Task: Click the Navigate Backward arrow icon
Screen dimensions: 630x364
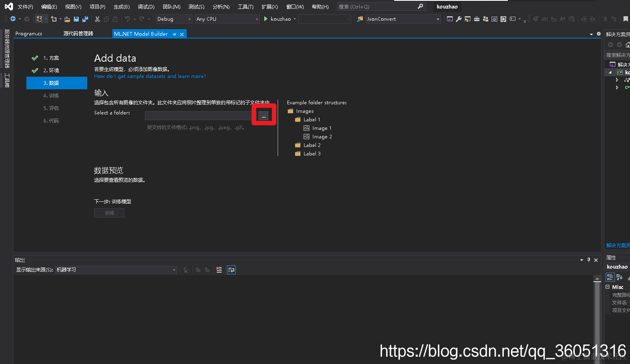Action: click(13, 19)
